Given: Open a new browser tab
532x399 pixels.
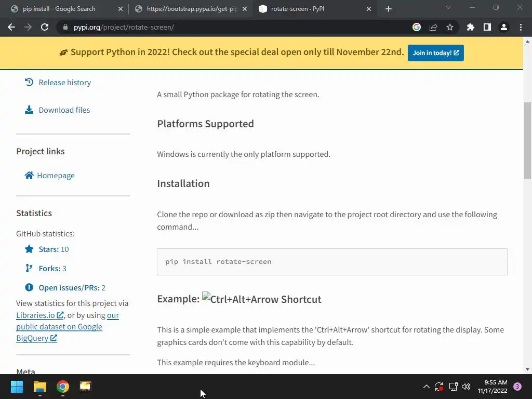Looking at the screenshot, I should pos(389,9).
